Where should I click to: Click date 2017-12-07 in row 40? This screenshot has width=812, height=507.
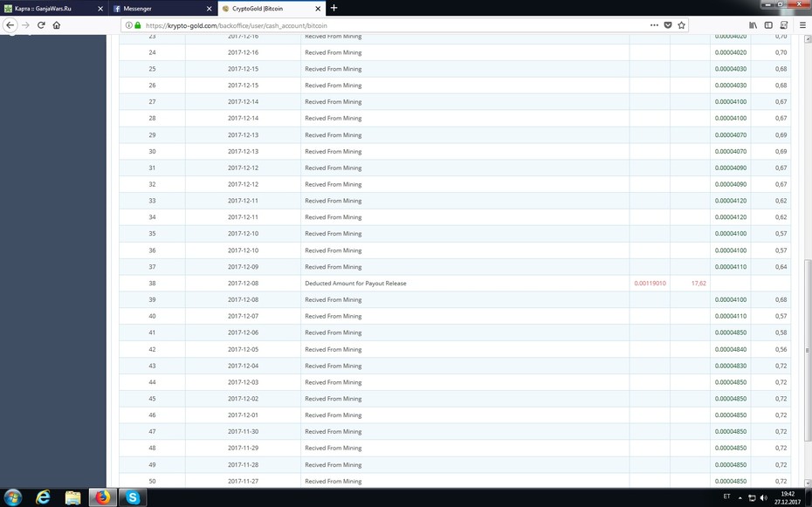click(243, 316)
